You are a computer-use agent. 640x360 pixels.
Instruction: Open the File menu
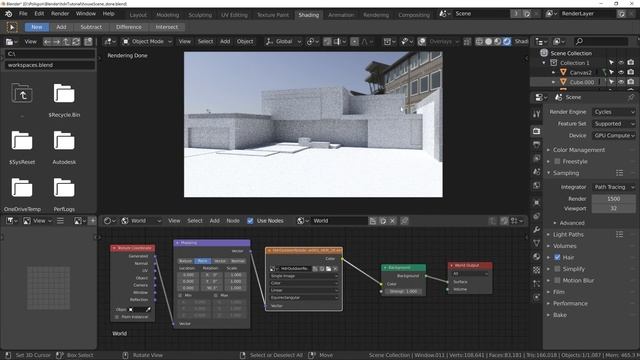click(23, 13)
